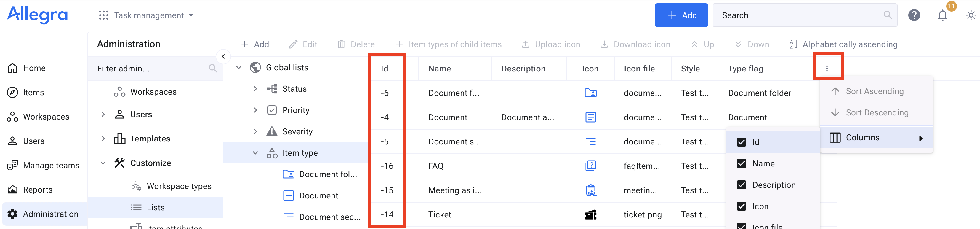
Task: Select Document fol... under Item type
Action: pos(328,174)
